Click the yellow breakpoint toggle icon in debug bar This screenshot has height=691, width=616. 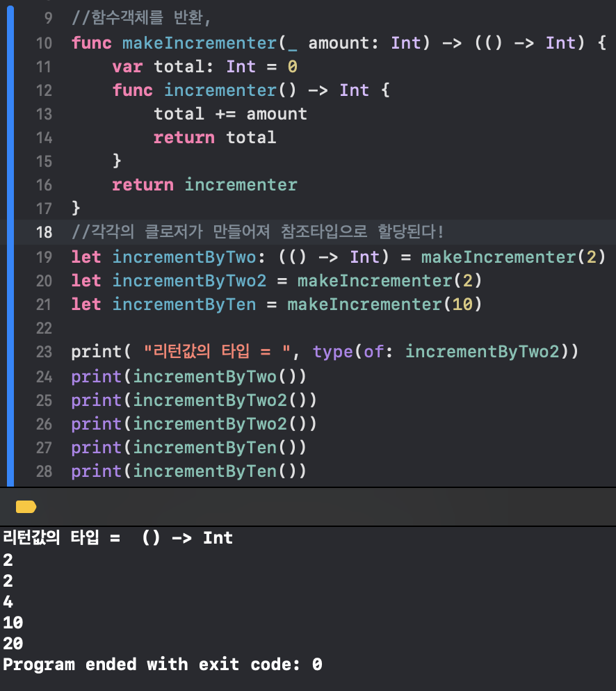pyautogui.click(x=26, y=507)
